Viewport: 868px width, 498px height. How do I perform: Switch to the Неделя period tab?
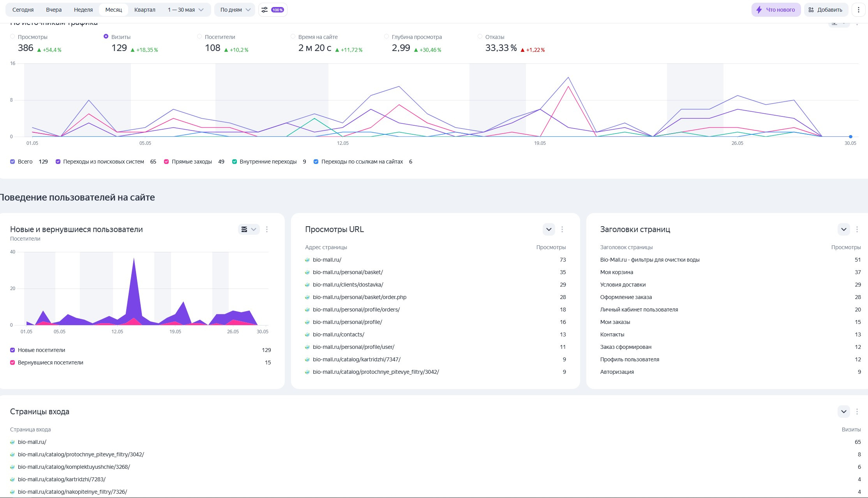click(x=83, y=10)
